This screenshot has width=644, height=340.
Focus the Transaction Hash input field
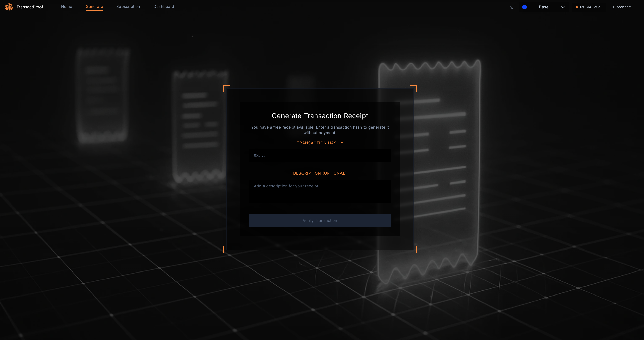point(320,155)
